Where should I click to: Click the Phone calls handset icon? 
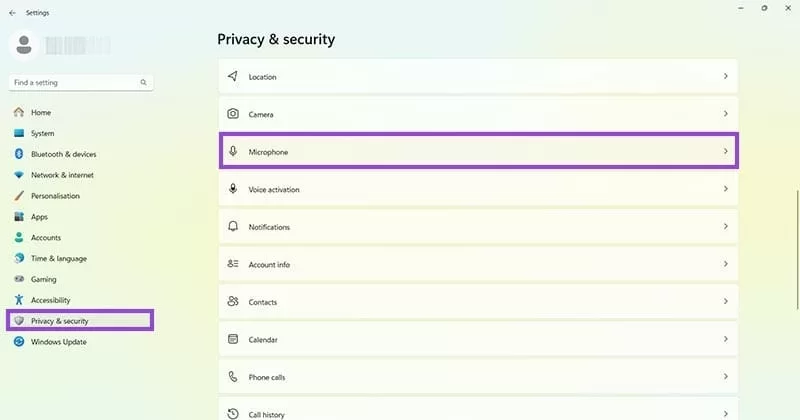pyautogui.click(x=233, y=377)
